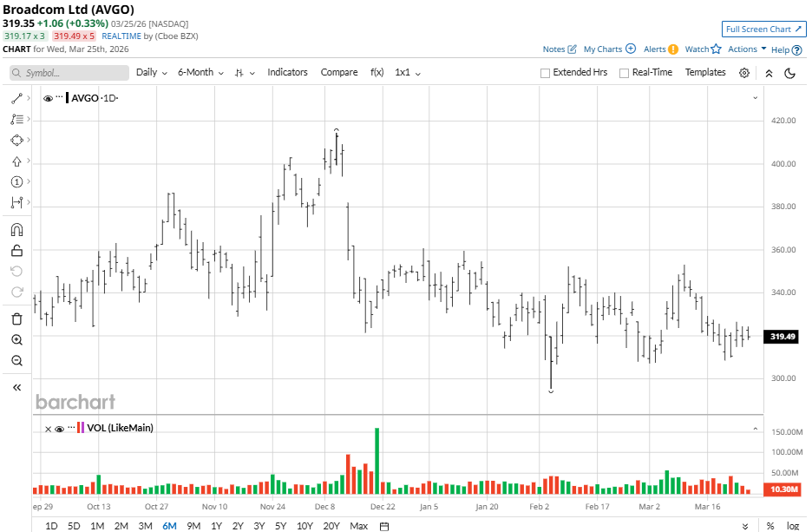Open the My Charts link
The height and width of the screenshot is (532, 812).
click(x=603, y=49)
